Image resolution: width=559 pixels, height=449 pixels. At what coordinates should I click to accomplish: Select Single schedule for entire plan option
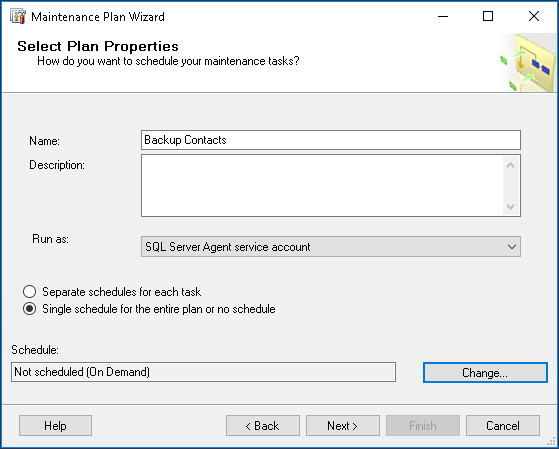coord(29,309)
